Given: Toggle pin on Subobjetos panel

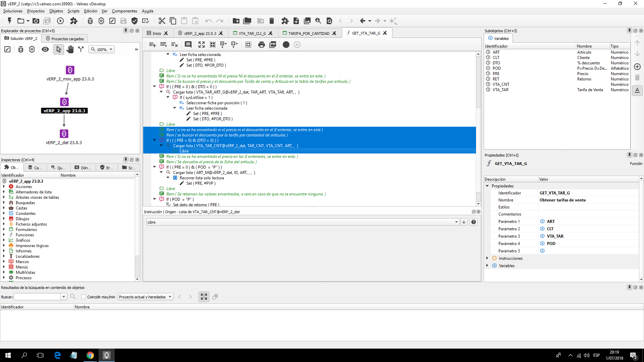Looking at the screenshot, I should coord(630,31).
